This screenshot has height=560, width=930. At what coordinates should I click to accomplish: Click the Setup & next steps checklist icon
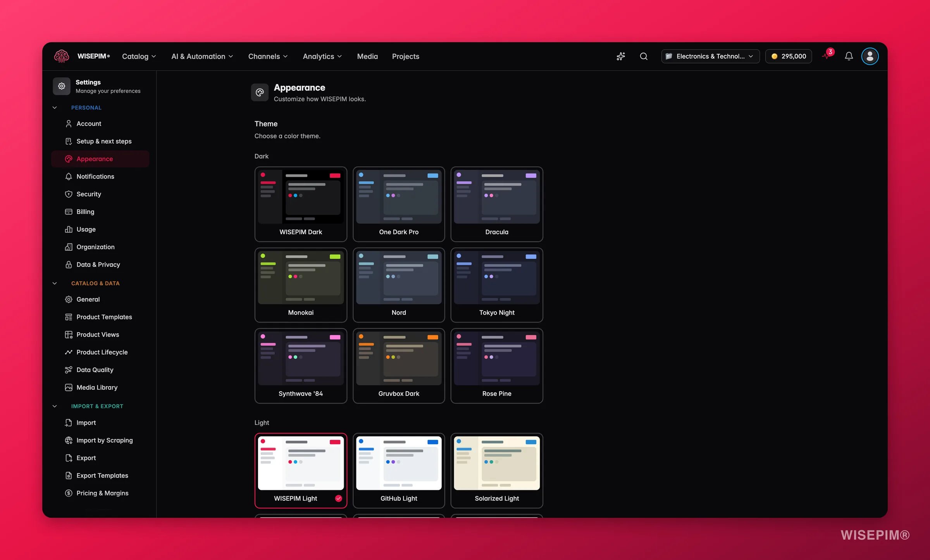69,141
